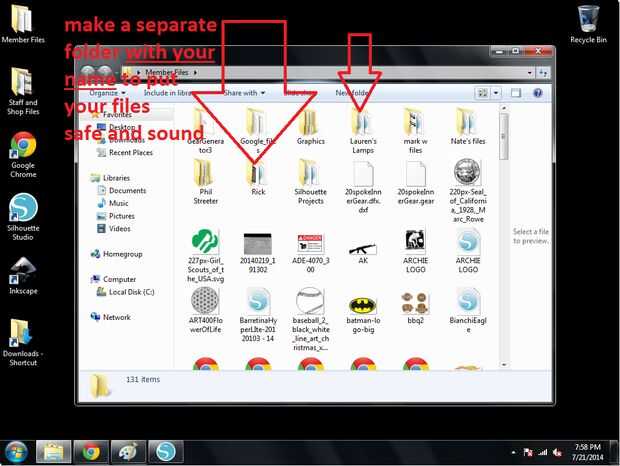This screenshot has width=620, height=466.
Task: Select the 20140219_191302 photo thumbnail
Action: [x=258, y=253]
